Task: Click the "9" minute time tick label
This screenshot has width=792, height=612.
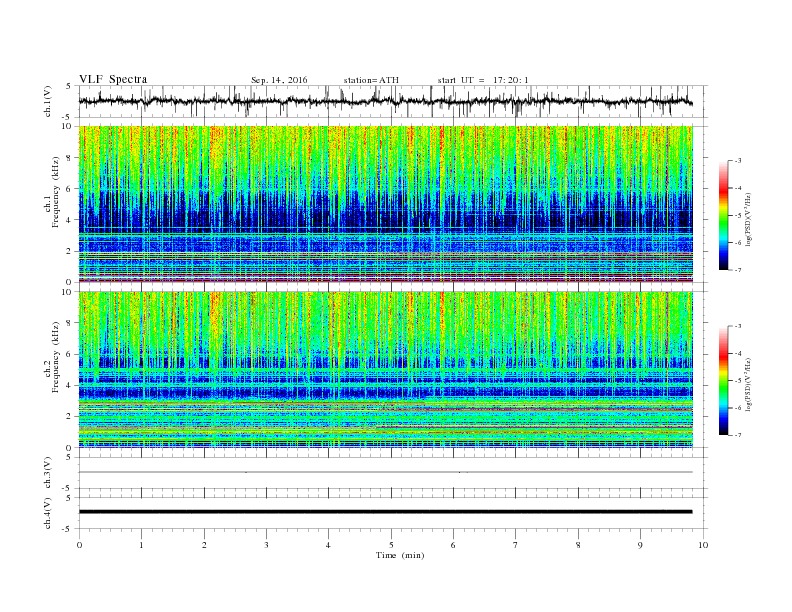Action: [x=640, y=545]
